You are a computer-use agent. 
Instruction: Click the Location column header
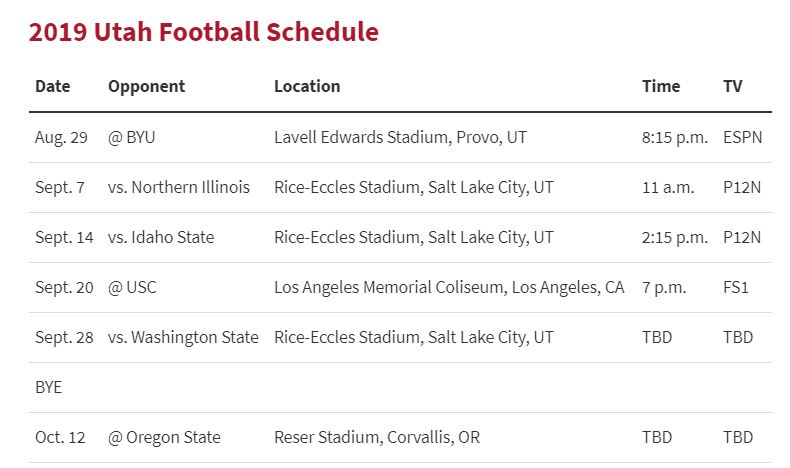coord(307,86)
